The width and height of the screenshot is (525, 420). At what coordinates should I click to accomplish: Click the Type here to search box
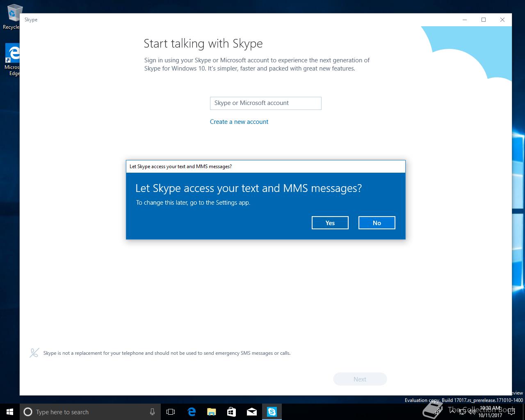(x=89, y=412)
